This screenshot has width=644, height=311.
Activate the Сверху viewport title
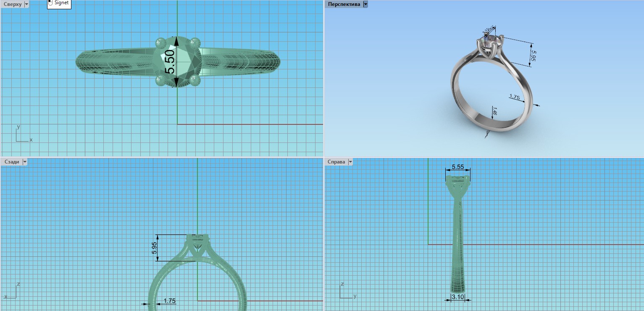pos(12,4)
